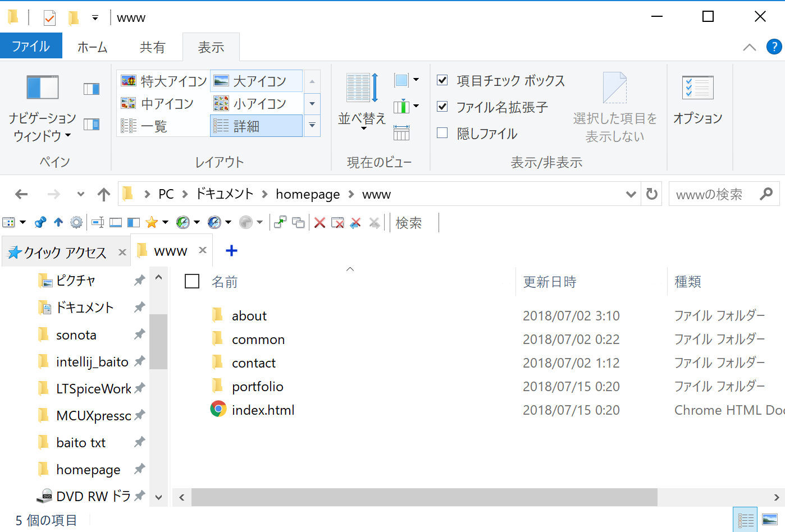This screenshot has height=532, width=785.
Task: Click the homepage breadcrumb in the address bar
Action: (307, 195)
